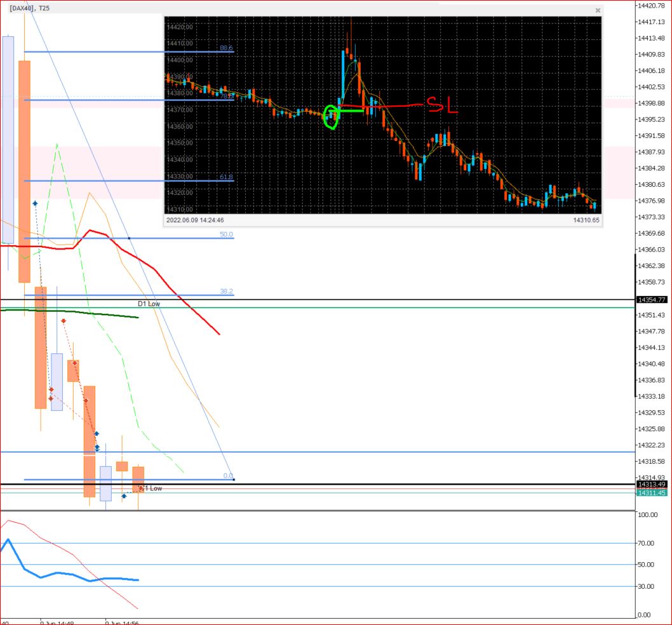Close the inset chart popup window
This screenshot has width=672, height=625.
[598, 10]
